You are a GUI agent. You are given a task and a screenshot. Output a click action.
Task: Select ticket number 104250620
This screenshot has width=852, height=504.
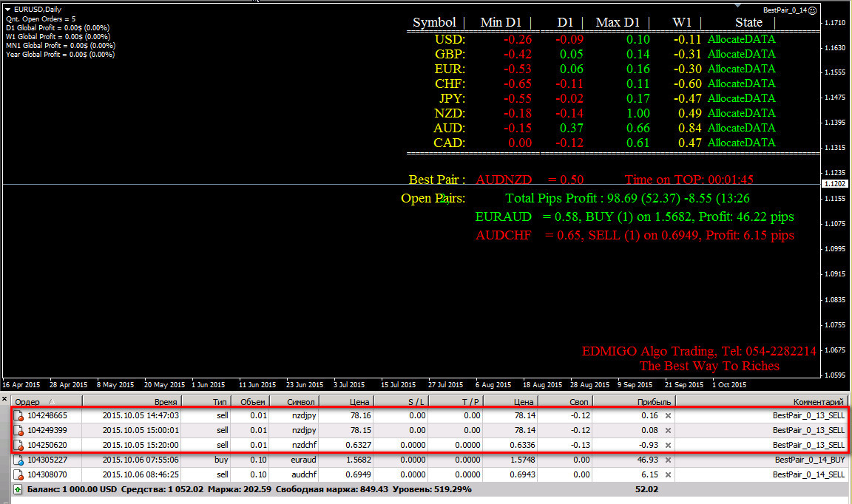coord(47,445)
